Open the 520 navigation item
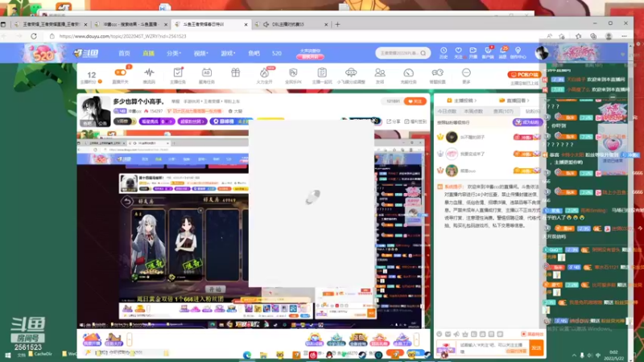 (x=276, y=53)
